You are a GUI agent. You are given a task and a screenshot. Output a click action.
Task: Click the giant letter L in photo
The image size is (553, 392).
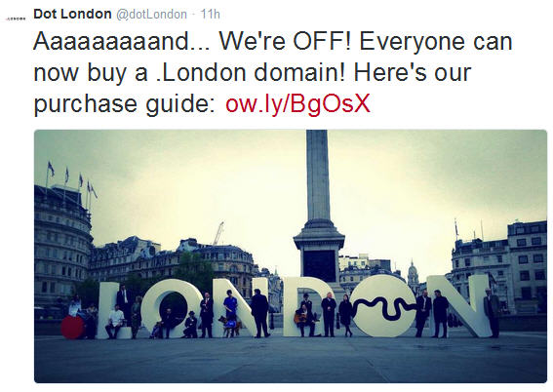[x=107, y=310]
